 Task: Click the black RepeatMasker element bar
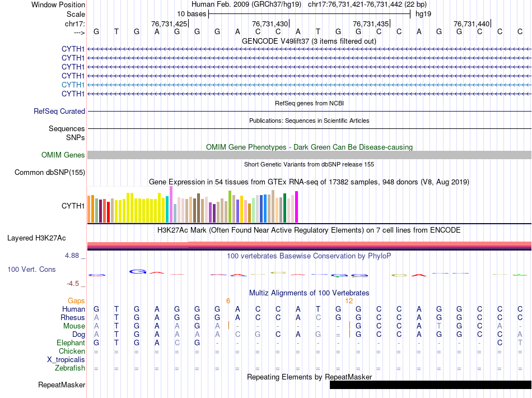coord(430,385)
